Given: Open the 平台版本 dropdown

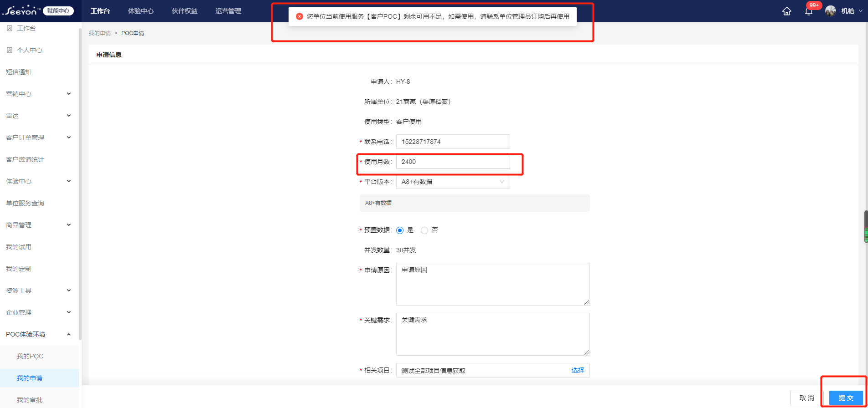Looking at the screenshot, I should 453,182.
